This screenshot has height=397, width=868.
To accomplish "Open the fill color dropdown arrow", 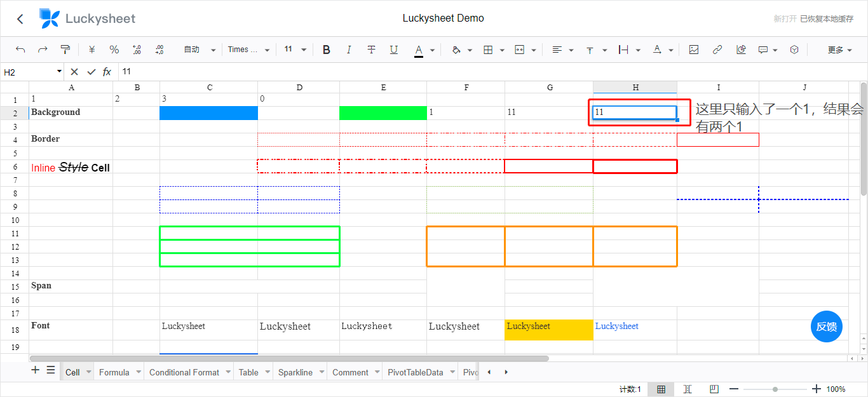I will point(470,50).
